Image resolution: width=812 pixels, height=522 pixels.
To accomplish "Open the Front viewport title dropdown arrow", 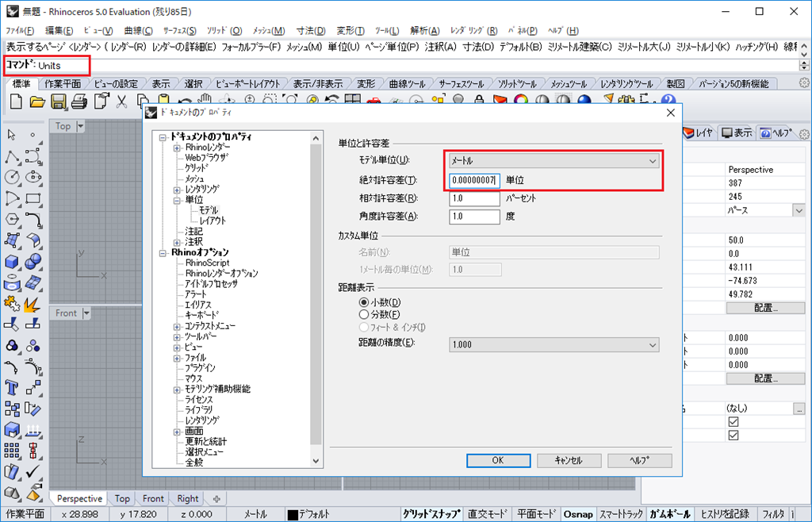I will (x=86, y=313).
